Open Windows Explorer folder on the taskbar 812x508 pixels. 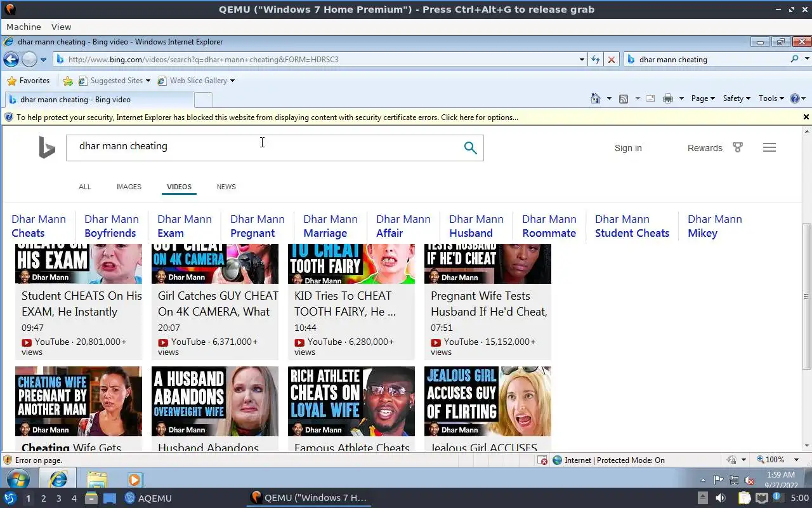point(96,479)
